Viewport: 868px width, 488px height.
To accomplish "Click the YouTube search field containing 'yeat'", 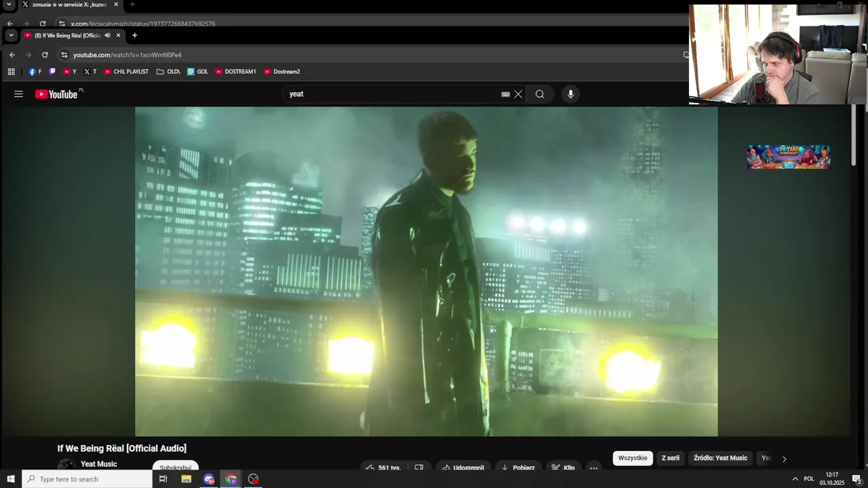I will [x=393, y=94].
